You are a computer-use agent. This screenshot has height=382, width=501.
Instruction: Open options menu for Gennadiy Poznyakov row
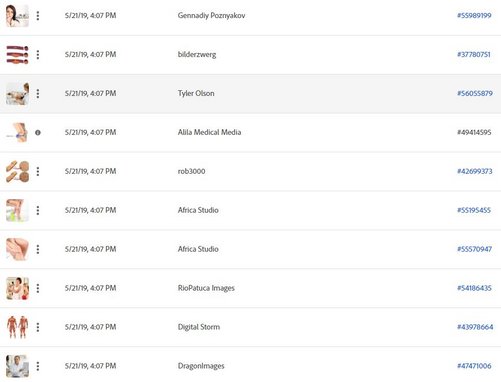point(38,15)
